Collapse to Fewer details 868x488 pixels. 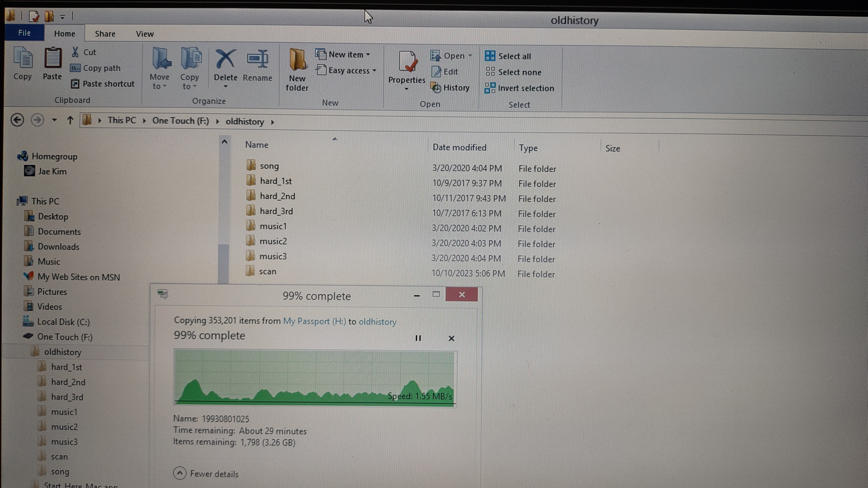(x=206, y=473)
